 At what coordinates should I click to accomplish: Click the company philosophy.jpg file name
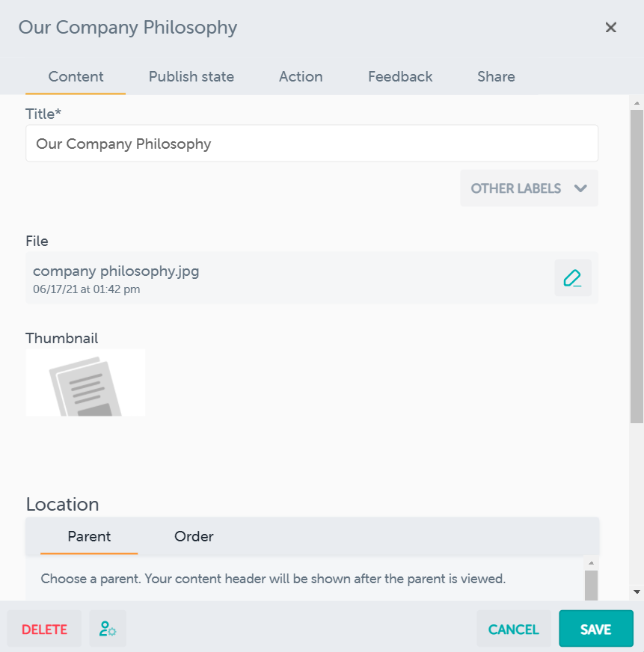116,271
